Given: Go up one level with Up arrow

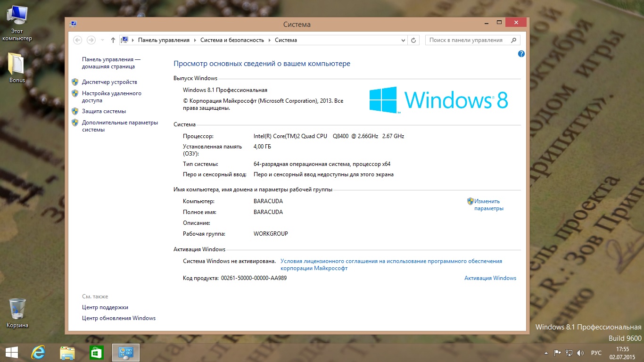Looking at the screenshot, I should (x=113, y=41).
